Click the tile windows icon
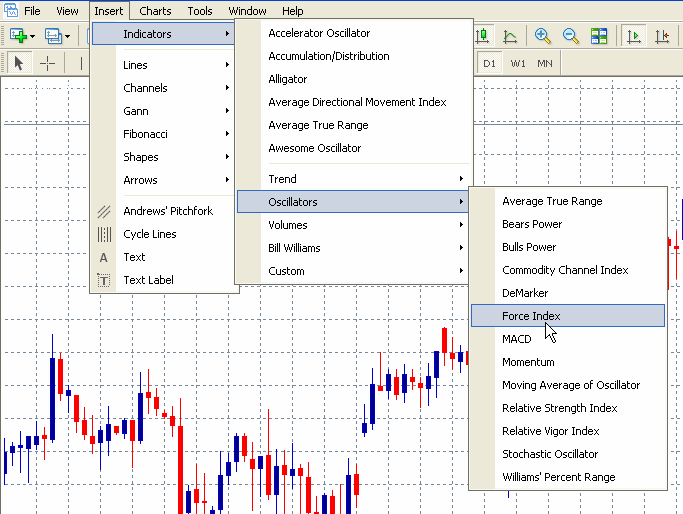683x514 pixels. click(599, 36)
